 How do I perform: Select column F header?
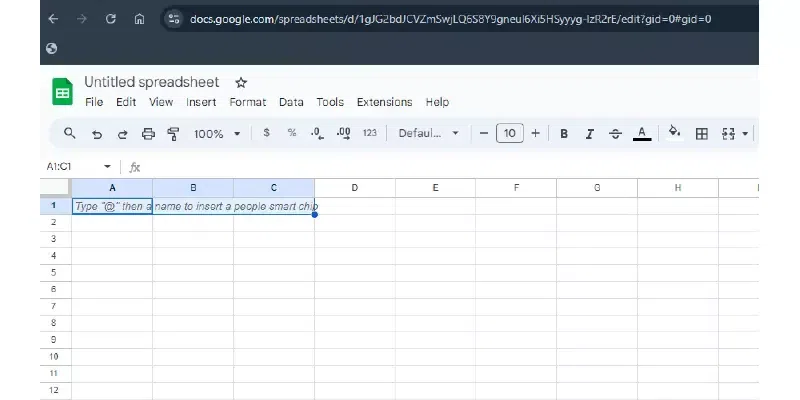point(516,188)
